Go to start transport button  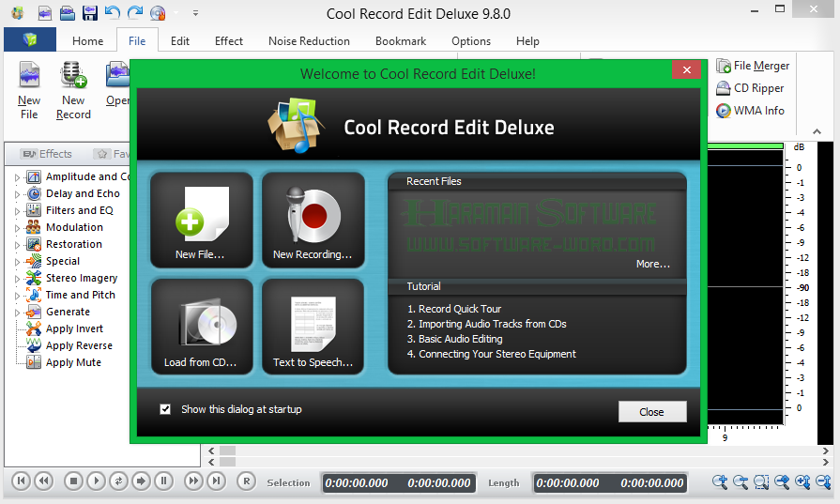[21, 481]
